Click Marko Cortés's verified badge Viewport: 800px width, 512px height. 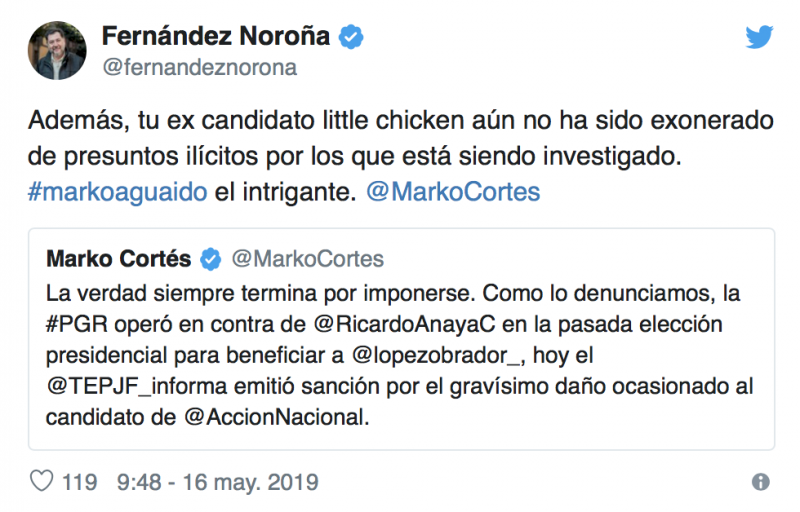211,259
